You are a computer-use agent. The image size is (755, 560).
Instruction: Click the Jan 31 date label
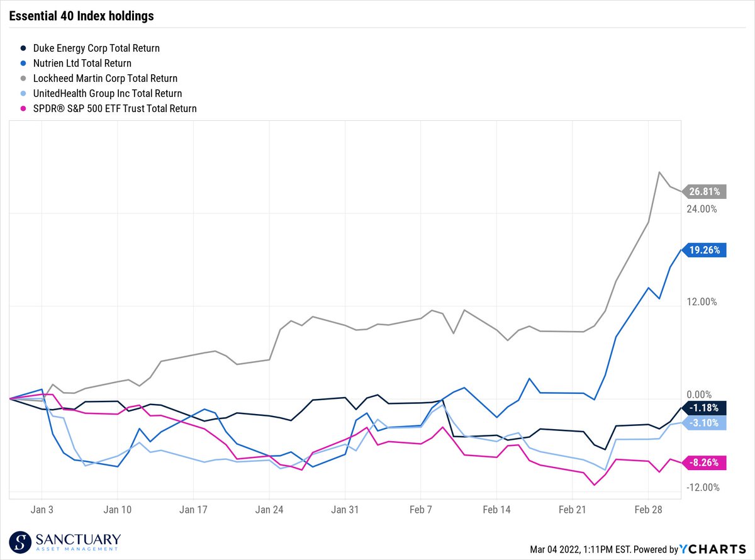345,510
